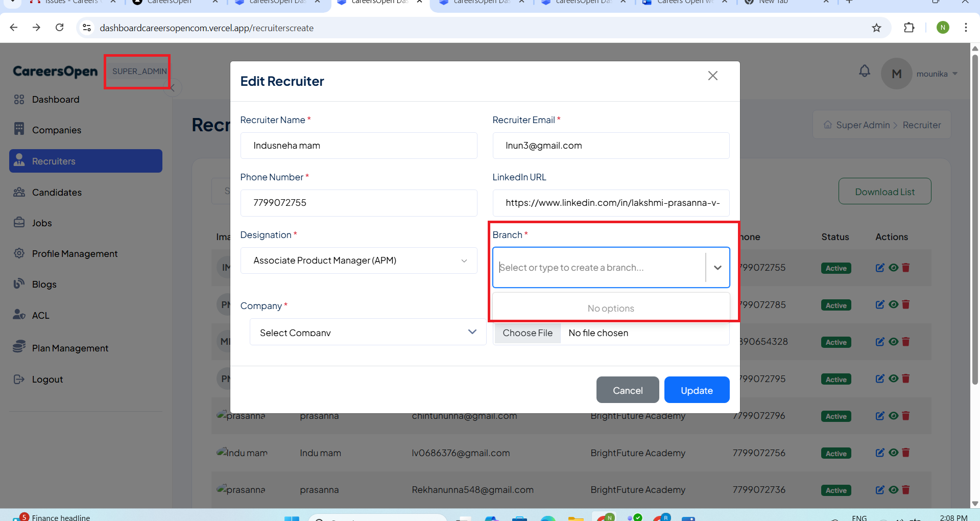Open the Select Company dropdown
This screenshot has width=980, height=521.
tap(472, 332)
